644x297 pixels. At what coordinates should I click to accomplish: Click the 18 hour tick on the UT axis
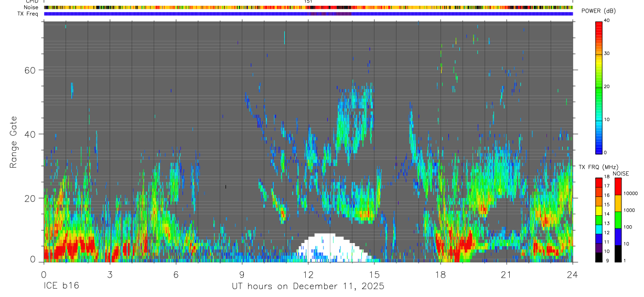coord(441,274)
